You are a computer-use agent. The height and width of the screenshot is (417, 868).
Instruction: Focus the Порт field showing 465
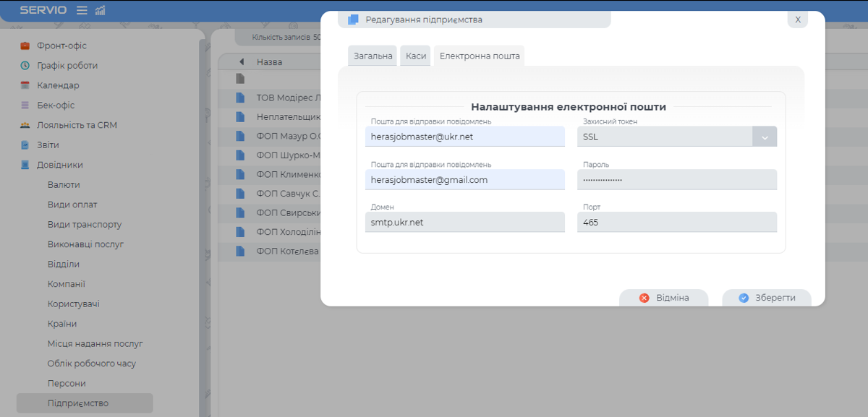click(x=676, y=223)
